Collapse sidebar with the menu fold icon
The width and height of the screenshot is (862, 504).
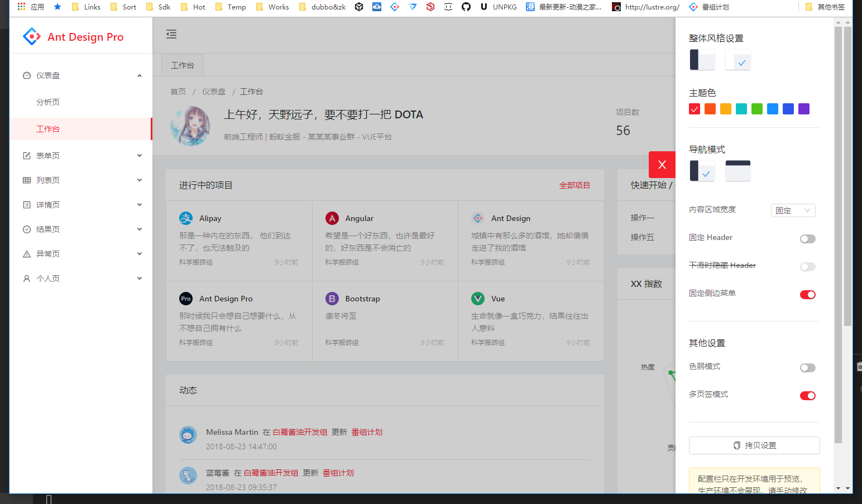pyautogui.click(x=171, y=34)
